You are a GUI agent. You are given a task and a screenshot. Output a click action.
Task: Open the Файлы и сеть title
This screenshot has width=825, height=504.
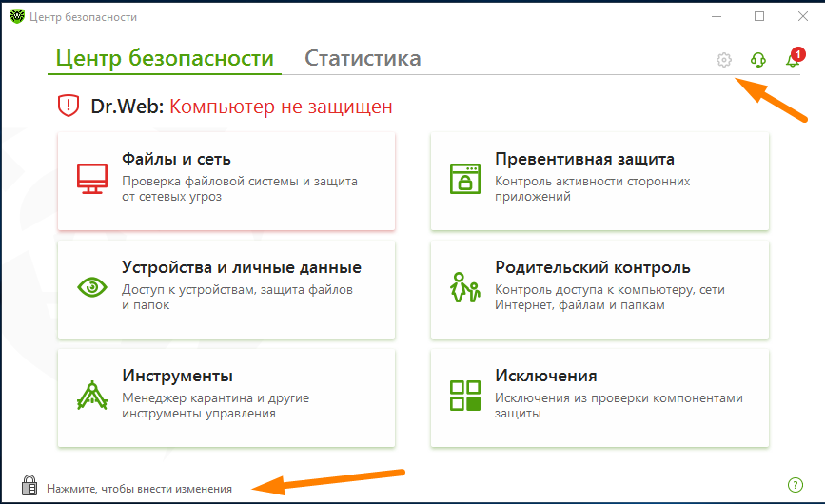[x=176, y=159]
